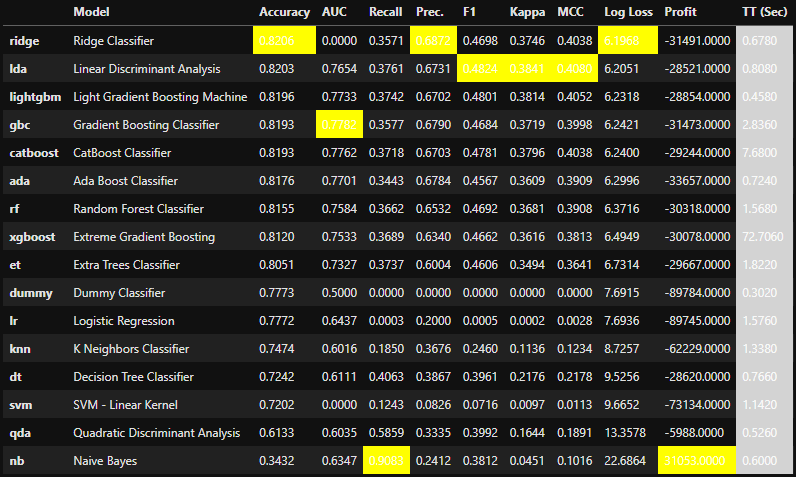Click catboost training time 7.6800

pyautogui.click(x=759, y=153)
